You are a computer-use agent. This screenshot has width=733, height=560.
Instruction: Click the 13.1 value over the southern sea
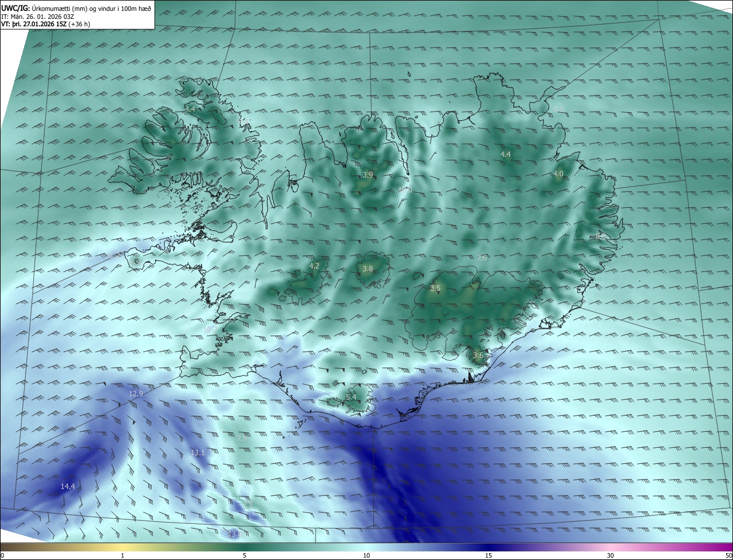click(x=198, y=453)
